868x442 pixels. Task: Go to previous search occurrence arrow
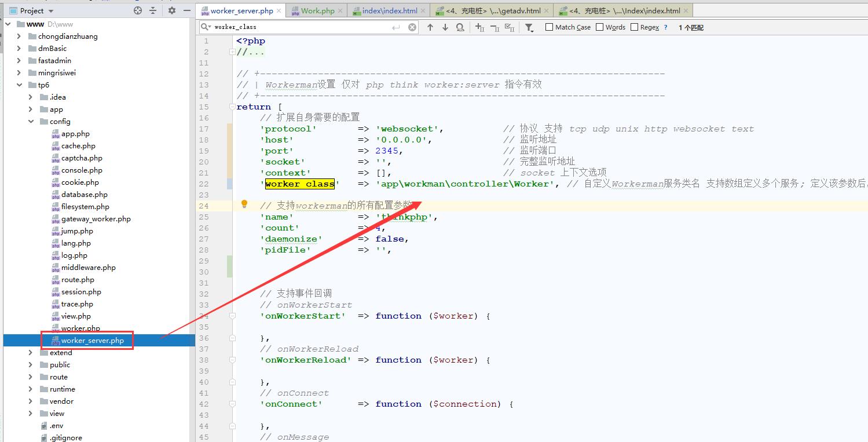(x=430, y=27)
